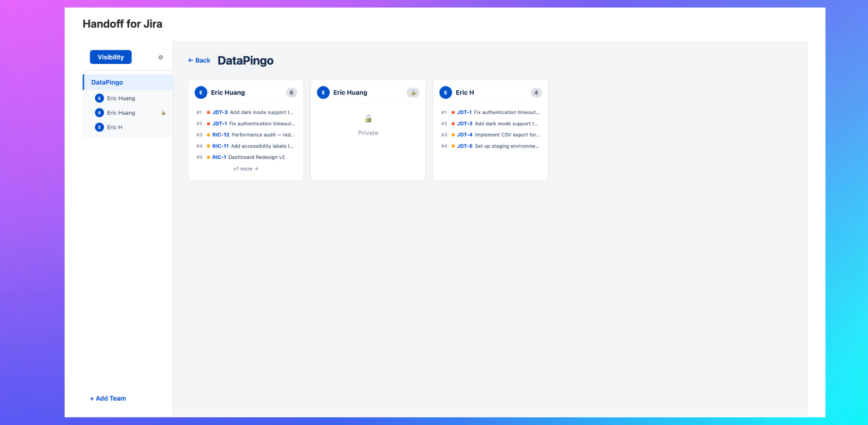Viewport: 868px width, 425px height.
Task: Open the JDT-4 CSV export issue
Action: (491, 135)
